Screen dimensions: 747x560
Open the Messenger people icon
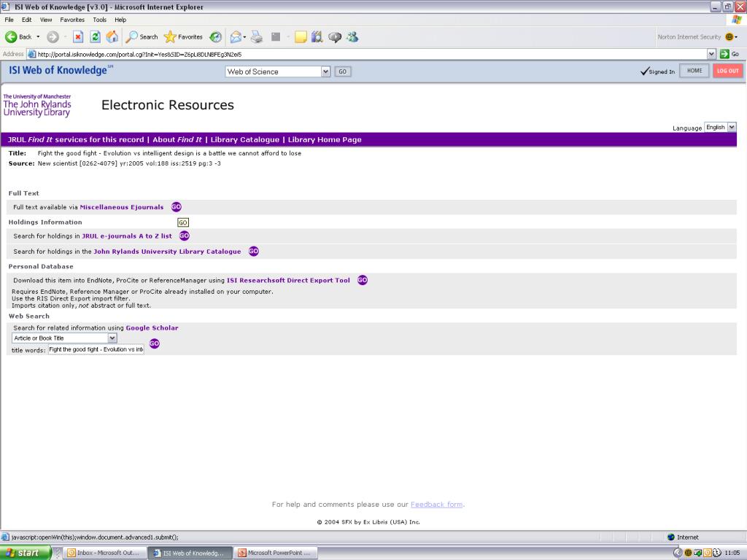352,36
